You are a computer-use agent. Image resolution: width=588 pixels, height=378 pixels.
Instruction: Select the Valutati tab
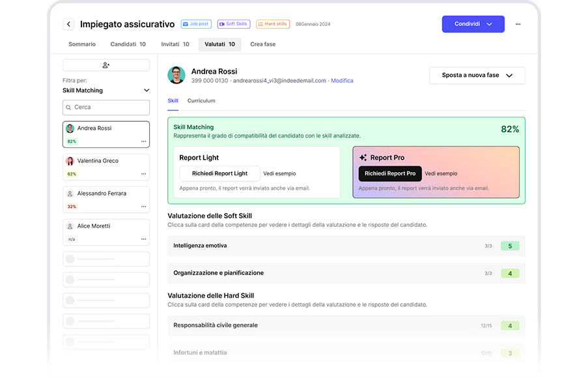click(x=219, y=44)
